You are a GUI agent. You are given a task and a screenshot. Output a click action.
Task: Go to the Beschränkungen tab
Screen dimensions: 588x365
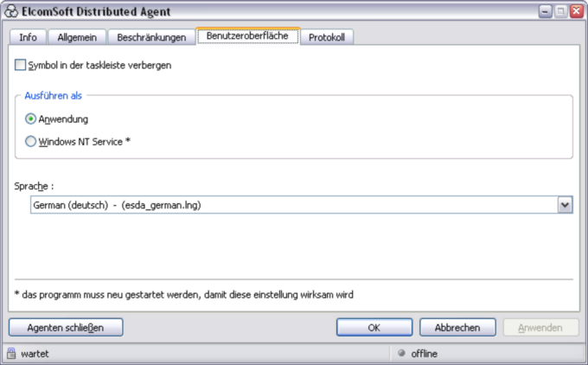[151, 37]
